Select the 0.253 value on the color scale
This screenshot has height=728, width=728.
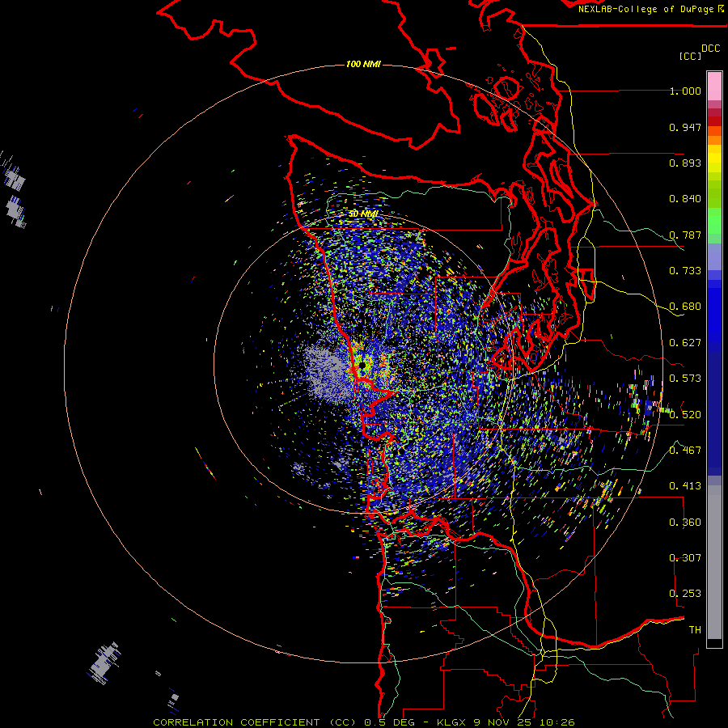(x=685, y=594)
